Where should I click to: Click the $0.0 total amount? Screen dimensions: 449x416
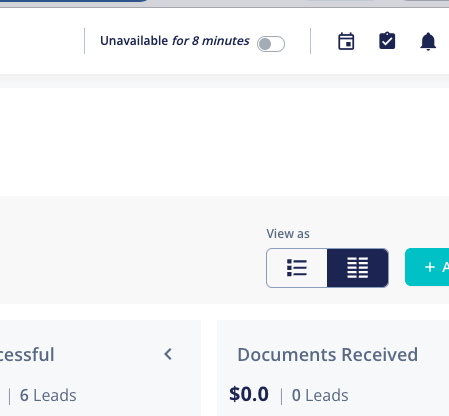pos(249,394)
